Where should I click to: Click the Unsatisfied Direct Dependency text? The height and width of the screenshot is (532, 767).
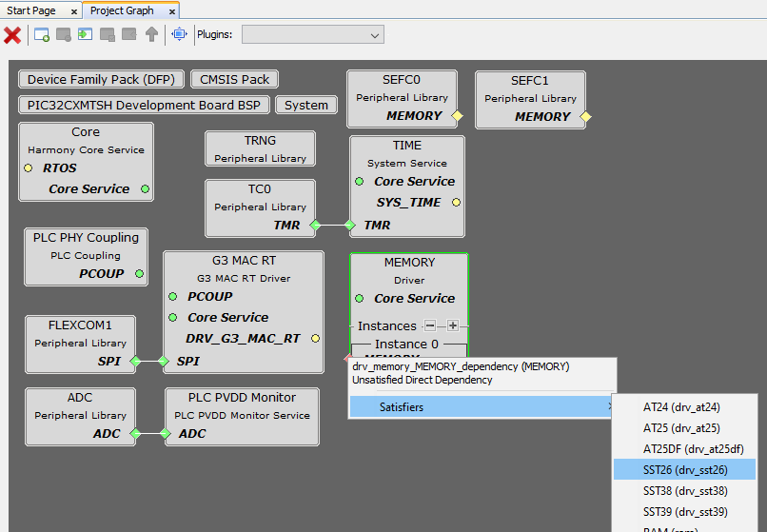[x=423, y=380]
